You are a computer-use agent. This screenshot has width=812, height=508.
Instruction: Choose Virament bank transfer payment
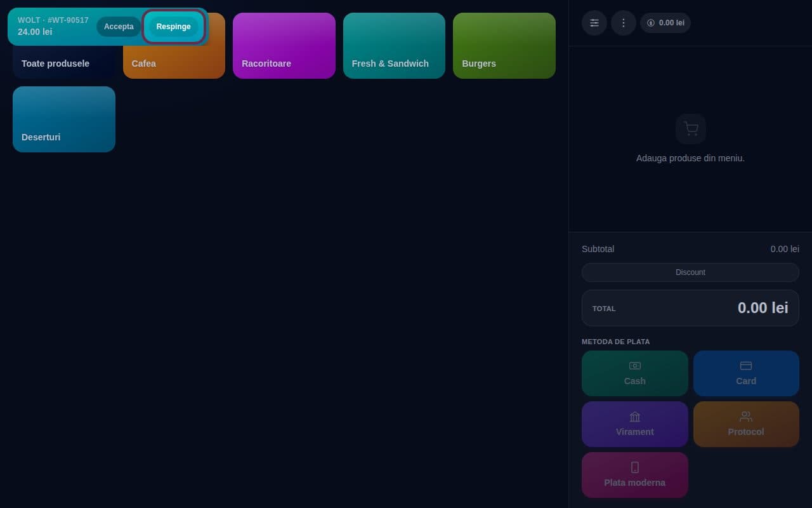[635, 424]
